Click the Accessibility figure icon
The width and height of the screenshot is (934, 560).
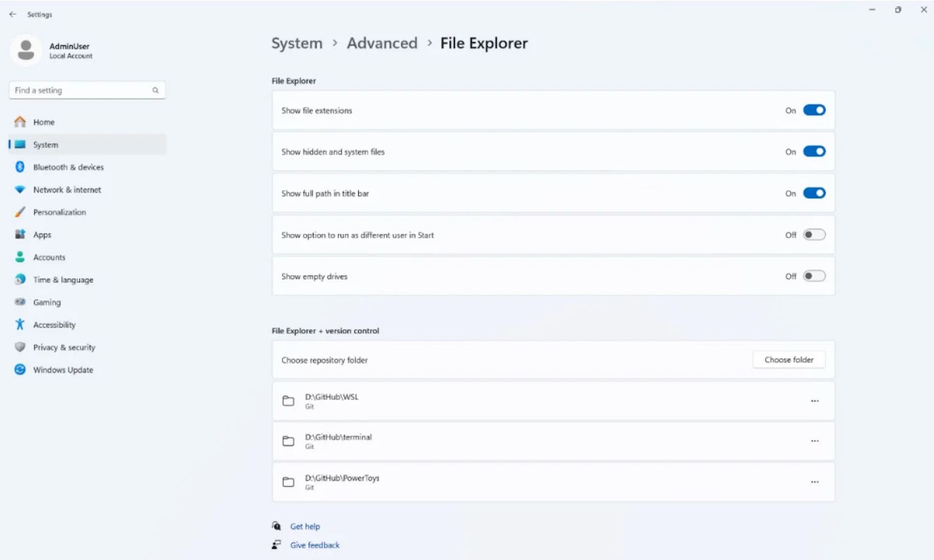pos(20,325)
